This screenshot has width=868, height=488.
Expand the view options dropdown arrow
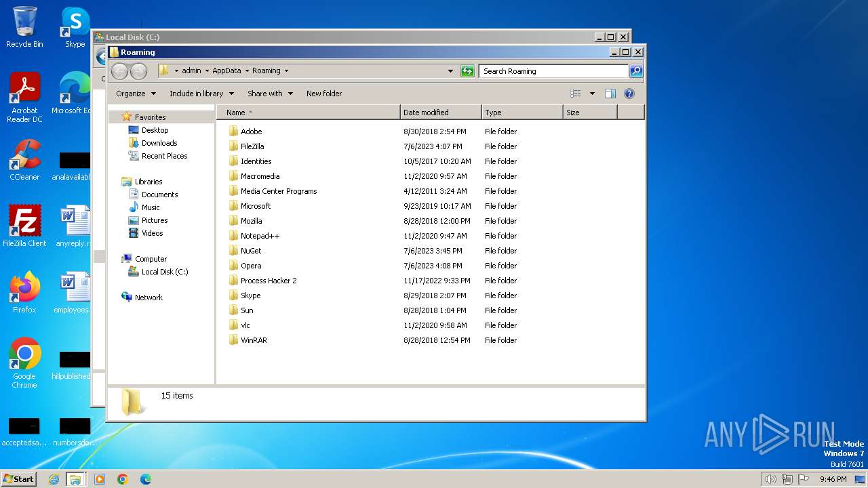tap(592, 94)
